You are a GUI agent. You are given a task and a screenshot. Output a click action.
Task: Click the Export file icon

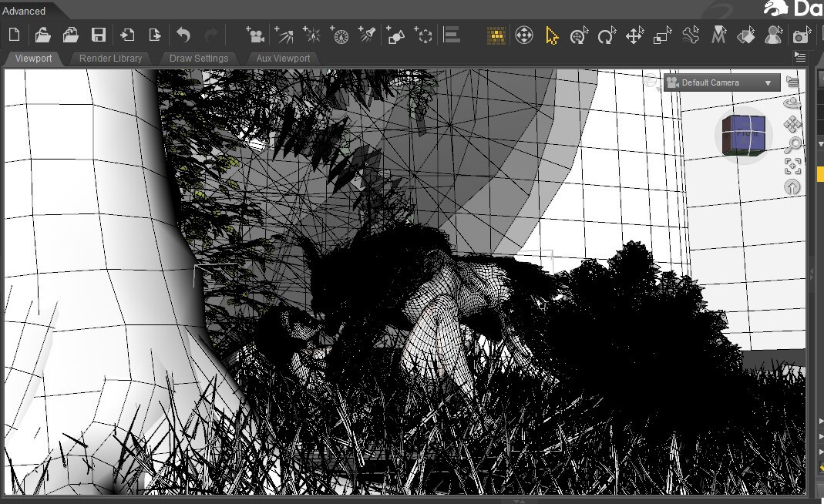(155, 35)
